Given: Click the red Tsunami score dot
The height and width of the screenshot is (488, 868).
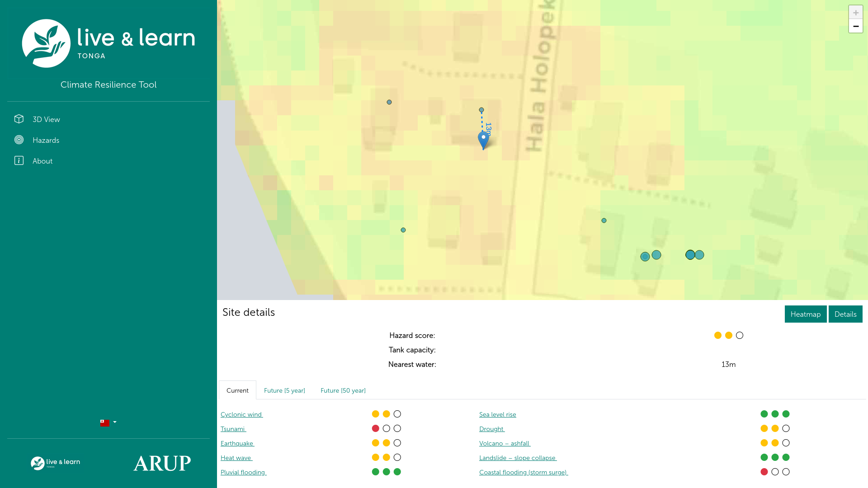Looking at the screenshot, I should 375,428.
